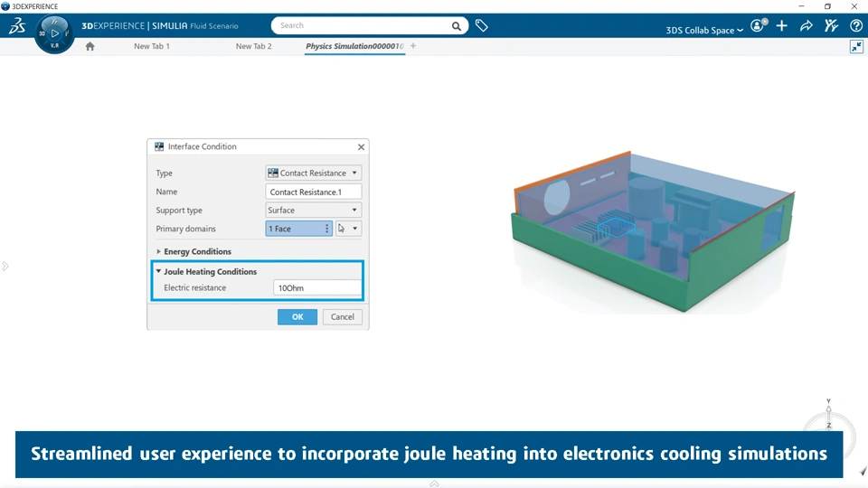This screenshot has width=868, height=488.
Task: Expand the left side panel arrow
Action: 5,266
